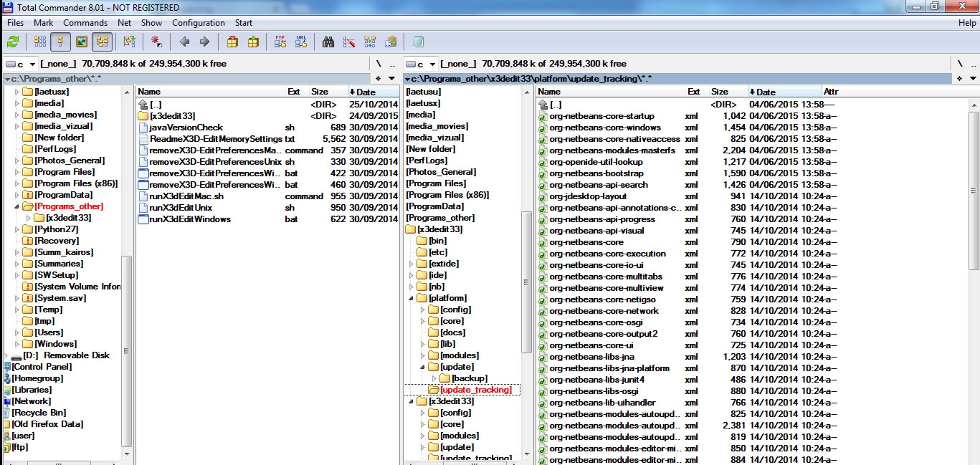Open the Configuration menu
Viewport: 980px width, 465px height.
tap(198, 23)
